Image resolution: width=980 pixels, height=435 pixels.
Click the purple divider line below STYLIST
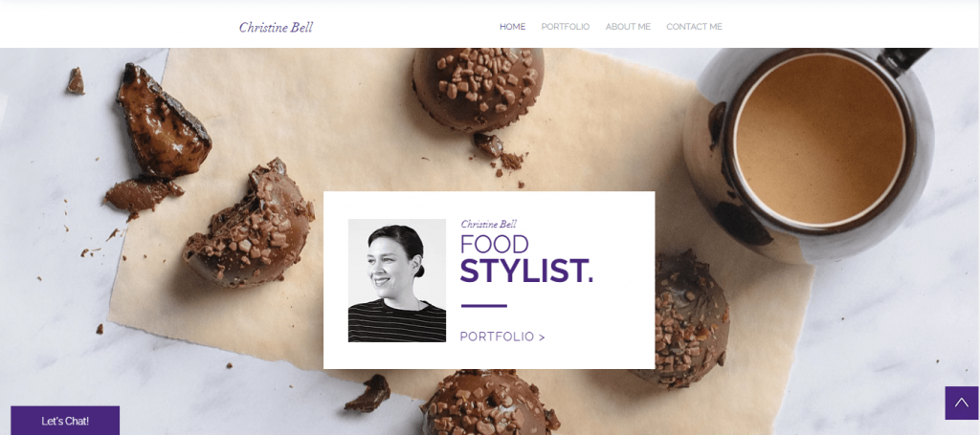[x=483, y=306]
